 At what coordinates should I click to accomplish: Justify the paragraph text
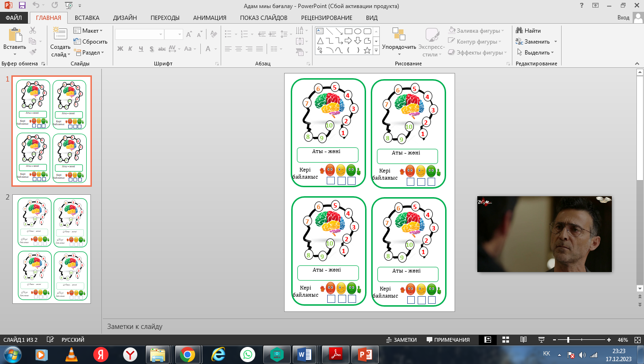(259, 49)
